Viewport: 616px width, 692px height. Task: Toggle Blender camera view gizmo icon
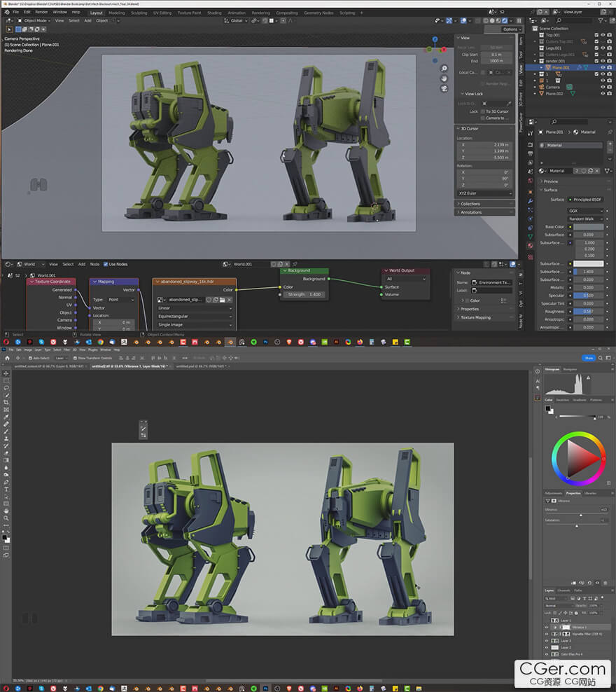(444, 89)
